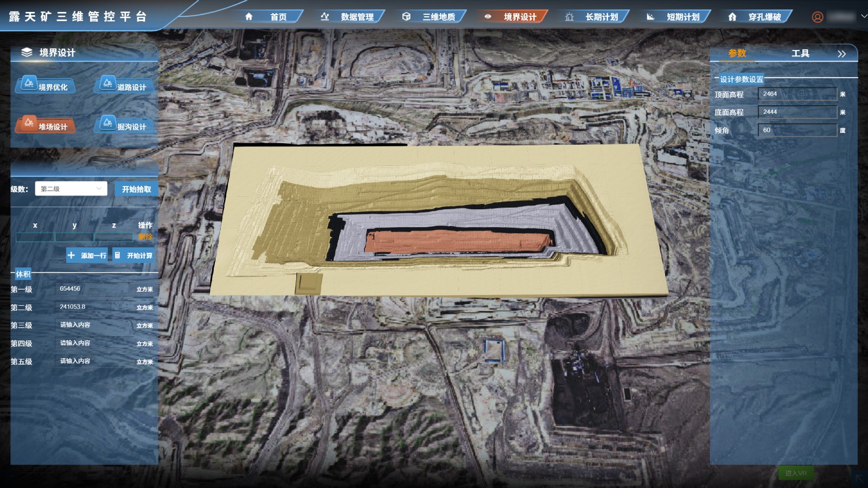Open the 级数 level dropdown
Screen dimensions: 868x488
[x=71, y=189]
